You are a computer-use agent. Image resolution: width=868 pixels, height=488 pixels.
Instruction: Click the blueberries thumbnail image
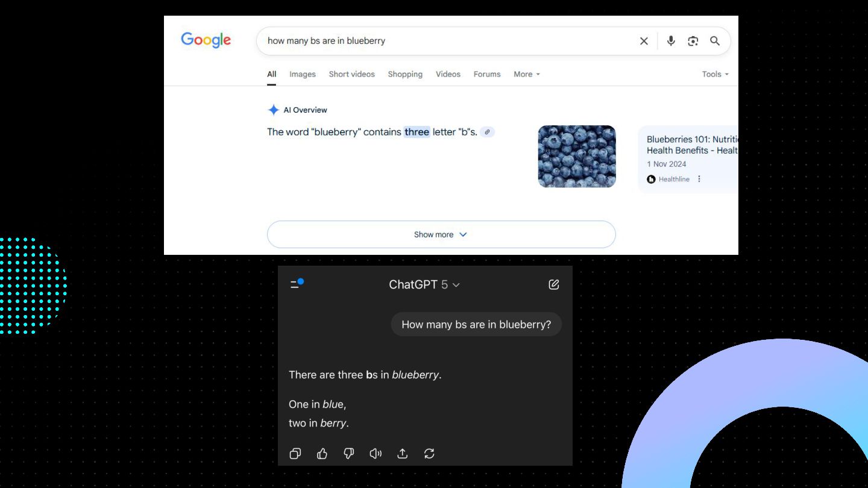[577, 157]
